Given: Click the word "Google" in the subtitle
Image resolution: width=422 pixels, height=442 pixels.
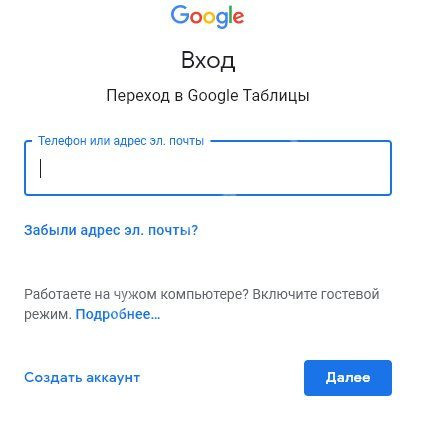Looking at the screenshot, I should click(x=213, y=96).
